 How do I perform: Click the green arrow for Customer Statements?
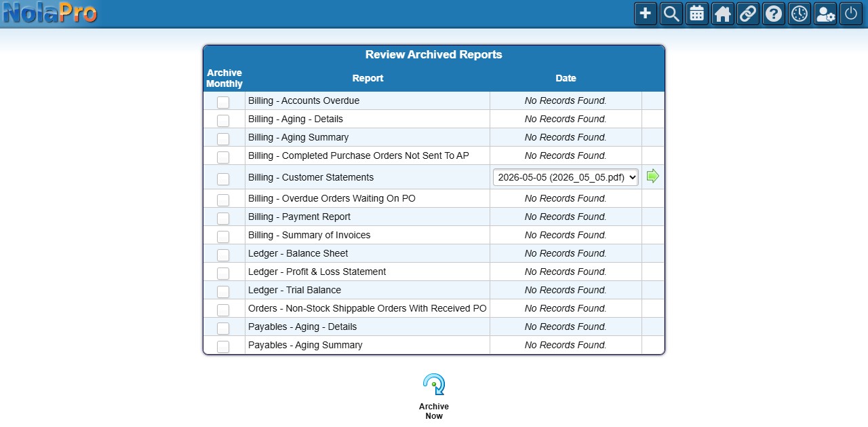[652, 177]
